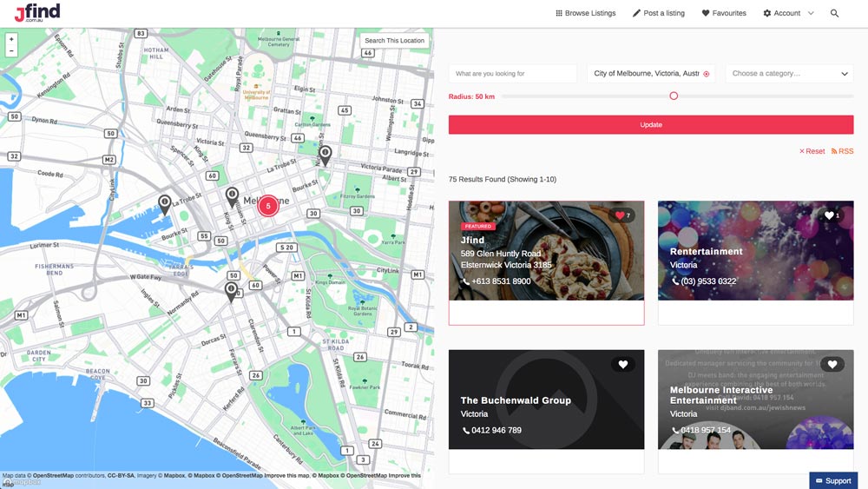Click the radius slider handle
Screen dimensions: 868x489
674,96
